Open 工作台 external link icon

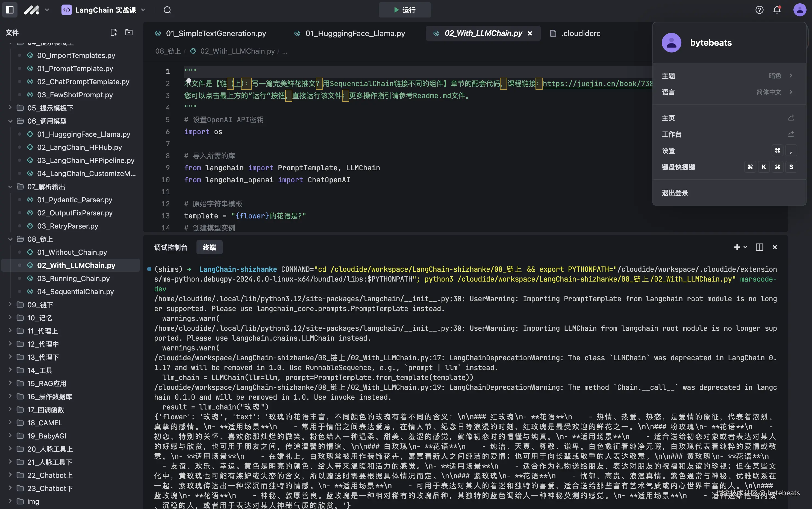click(791, 134)
